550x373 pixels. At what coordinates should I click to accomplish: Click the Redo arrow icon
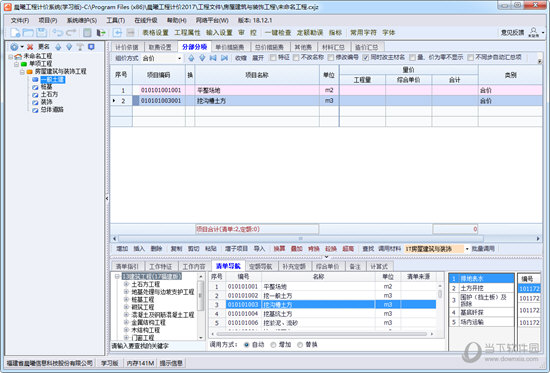coord(71,33)
